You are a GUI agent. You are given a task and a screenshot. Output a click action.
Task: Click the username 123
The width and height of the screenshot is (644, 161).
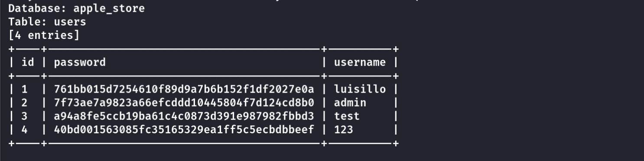point(344,129)
